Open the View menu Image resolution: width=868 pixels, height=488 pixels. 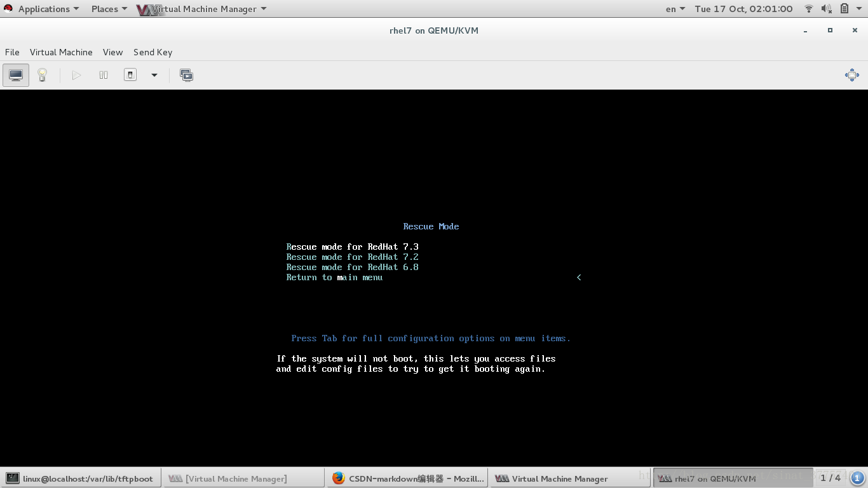[x=112, y=52]
